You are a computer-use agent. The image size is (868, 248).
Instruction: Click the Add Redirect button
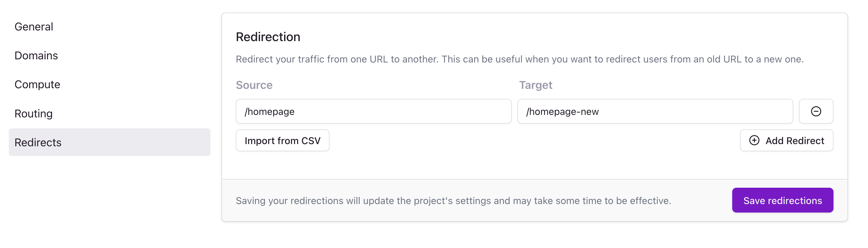(x=786, y=140)
